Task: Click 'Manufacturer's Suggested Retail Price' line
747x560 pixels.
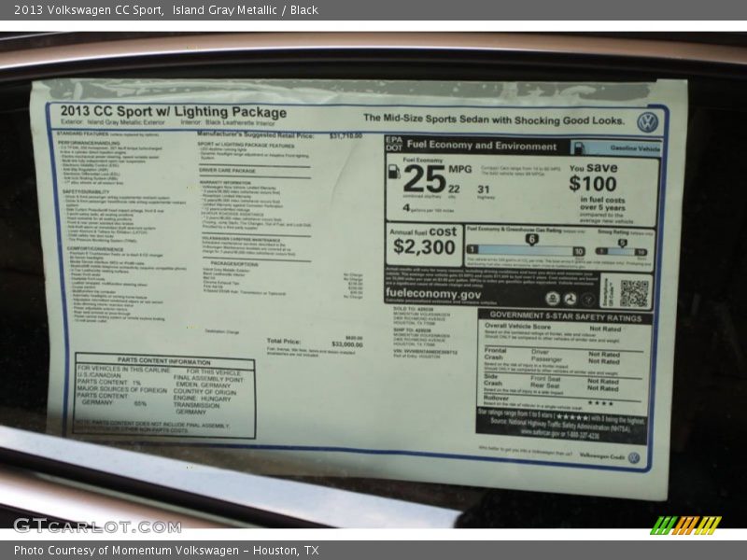Action: (x=279, y=135)
